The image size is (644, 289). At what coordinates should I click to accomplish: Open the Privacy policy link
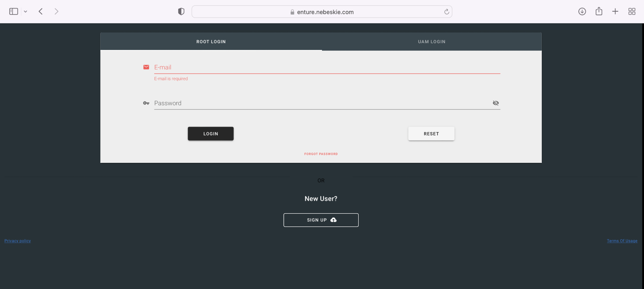[x=18, y=241]
